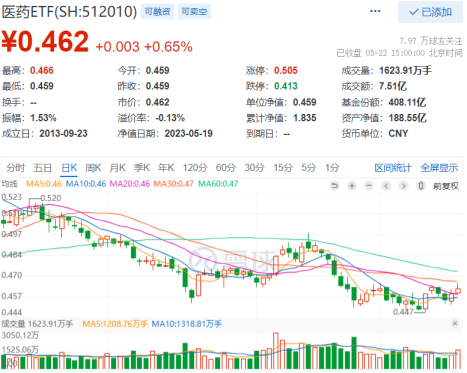This screenshot has height=373, width=467.
Task: Open the 前复权 adjustment dropdown
Action: click(446, 186)
